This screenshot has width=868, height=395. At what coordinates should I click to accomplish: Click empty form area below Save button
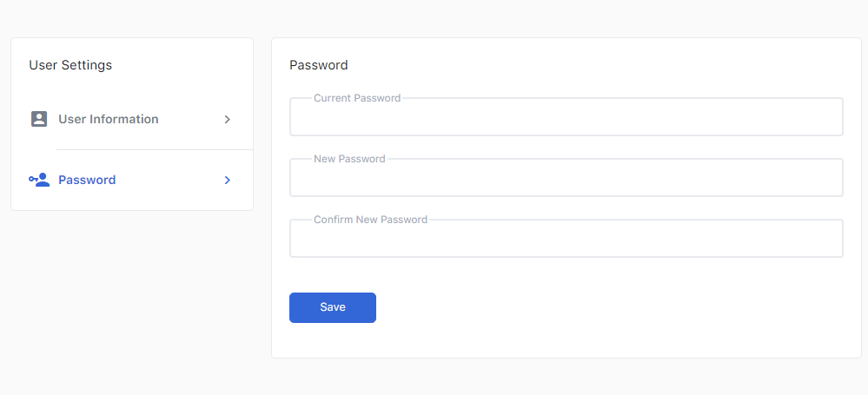566,340
